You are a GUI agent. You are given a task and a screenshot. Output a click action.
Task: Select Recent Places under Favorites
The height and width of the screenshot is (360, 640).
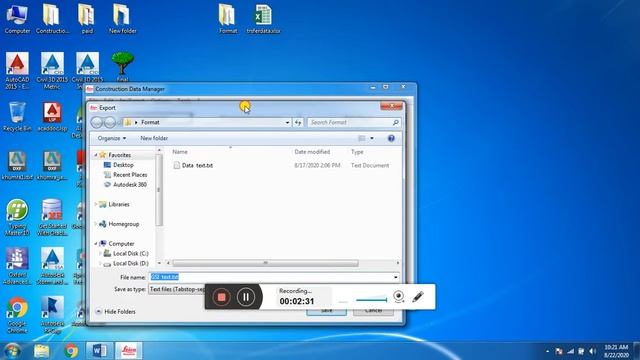coord(130,175)
